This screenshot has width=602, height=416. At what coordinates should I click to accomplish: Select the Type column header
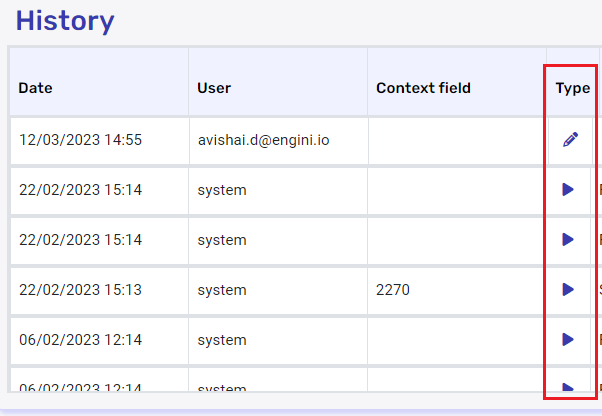point(572,88)
